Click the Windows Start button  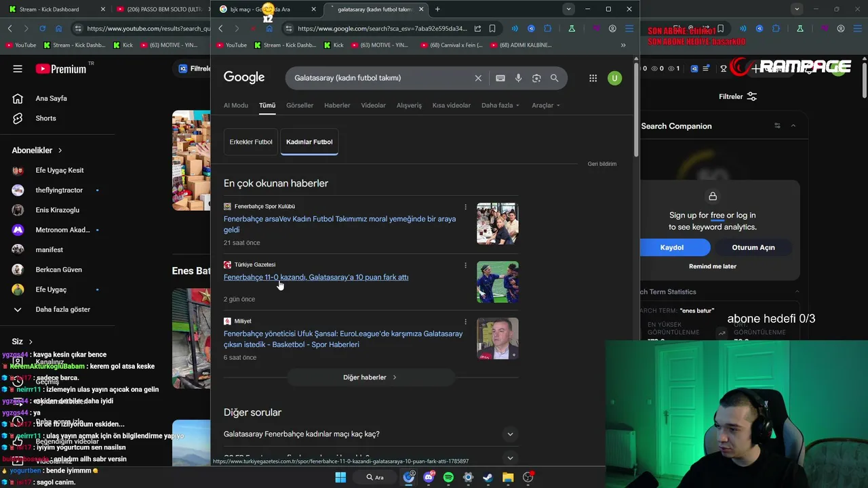coord(340,477)
